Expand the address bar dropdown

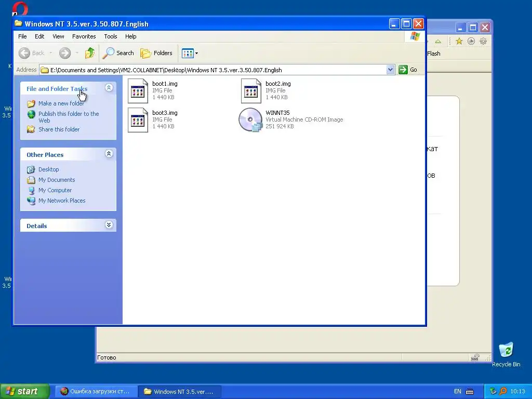tap(390, 70)
